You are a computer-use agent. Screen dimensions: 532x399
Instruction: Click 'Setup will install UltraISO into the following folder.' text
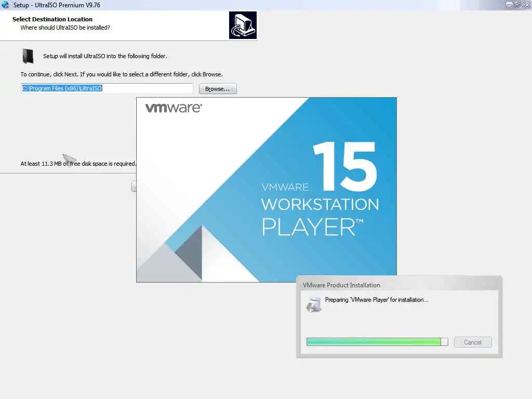(105, 56)
